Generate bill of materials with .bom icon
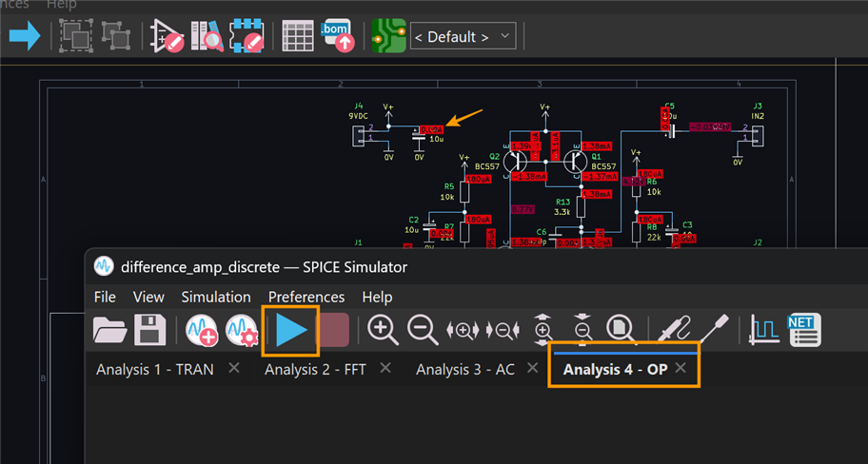This screenshot has width=868, height=464. point(337,36)
